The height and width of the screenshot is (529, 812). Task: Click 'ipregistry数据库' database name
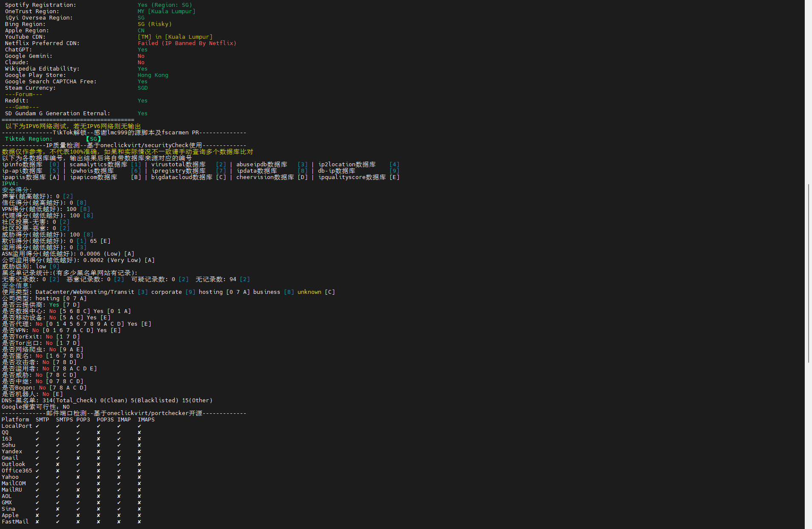179,171
